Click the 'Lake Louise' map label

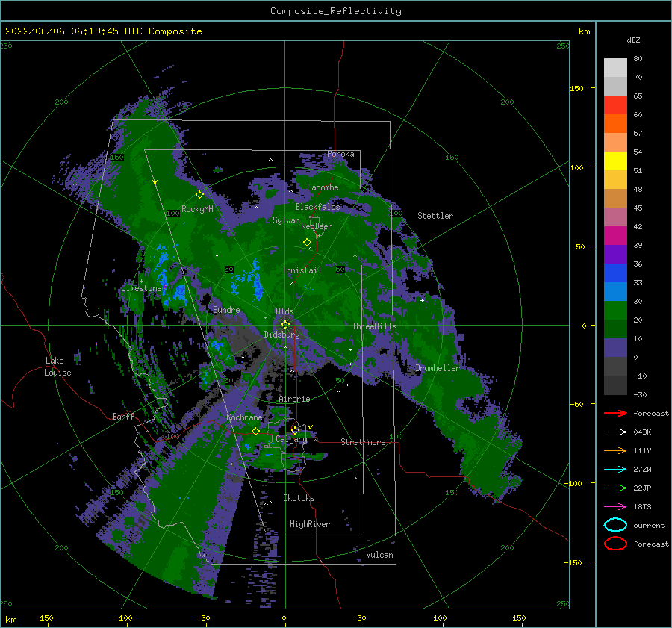[x=57, y=367]
